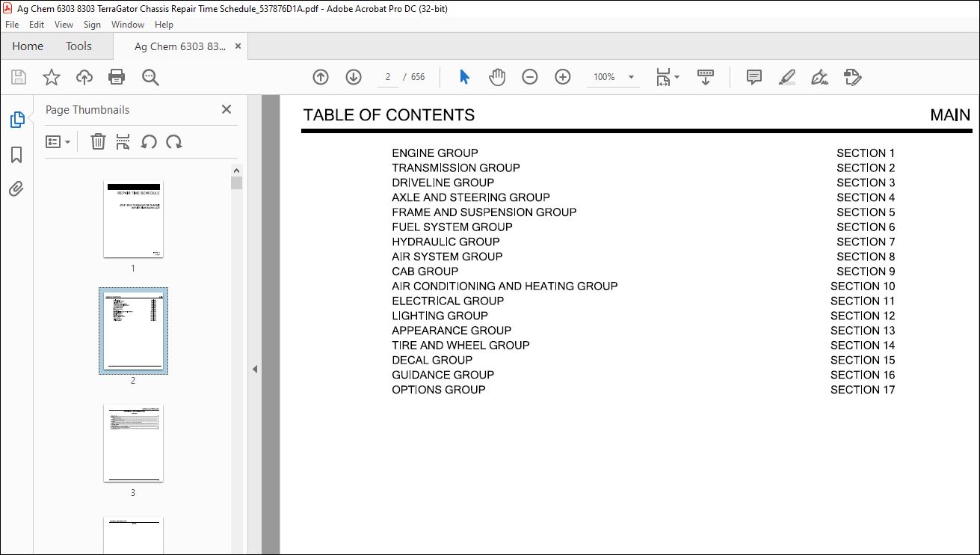Click the edit/redact stamp tool icon

point(853,77)
